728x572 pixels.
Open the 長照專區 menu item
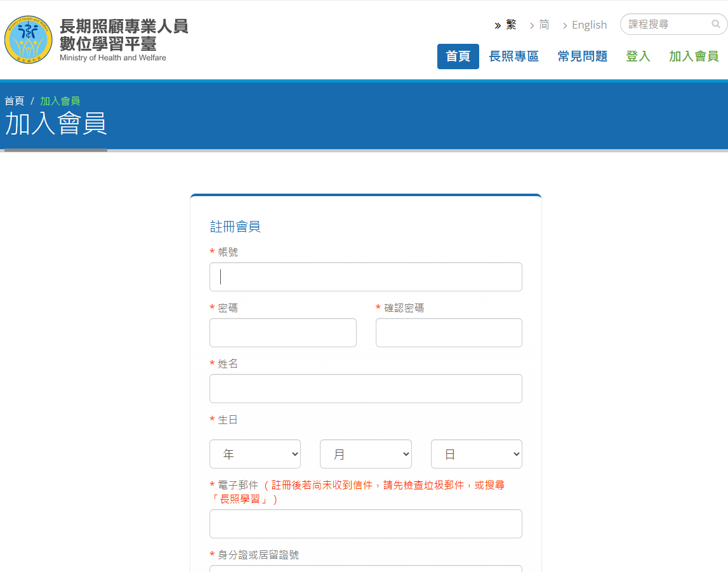[x=513, y=57]
